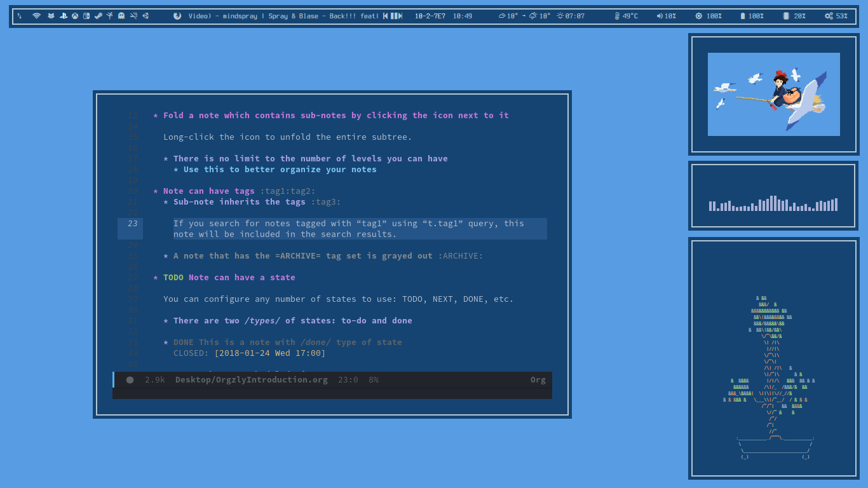Select the Xbox workspace icon
Viewport: 868px width, 488px height.
click(75, 16)
